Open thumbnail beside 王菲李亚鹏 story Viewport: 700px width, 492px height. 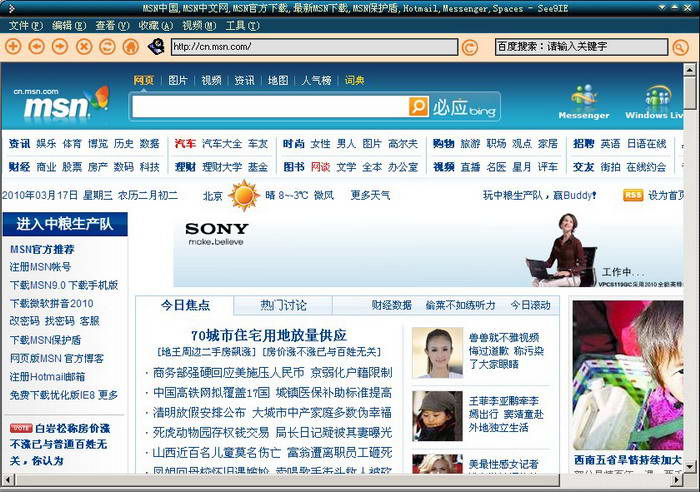437,416
